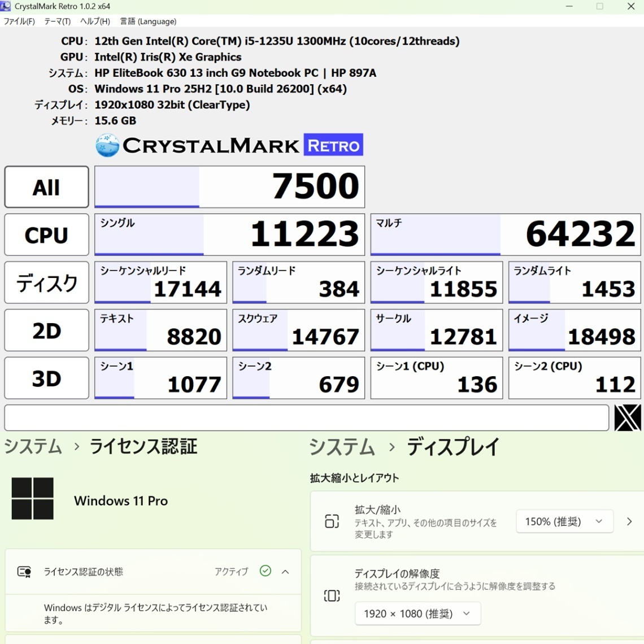
Task: Click the マルチ CPU score 64232
Action: 506,234
